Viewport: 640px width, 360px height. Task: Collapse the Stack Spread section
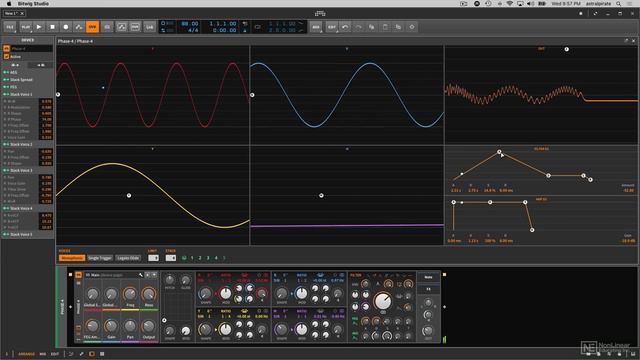click(6, 80)
